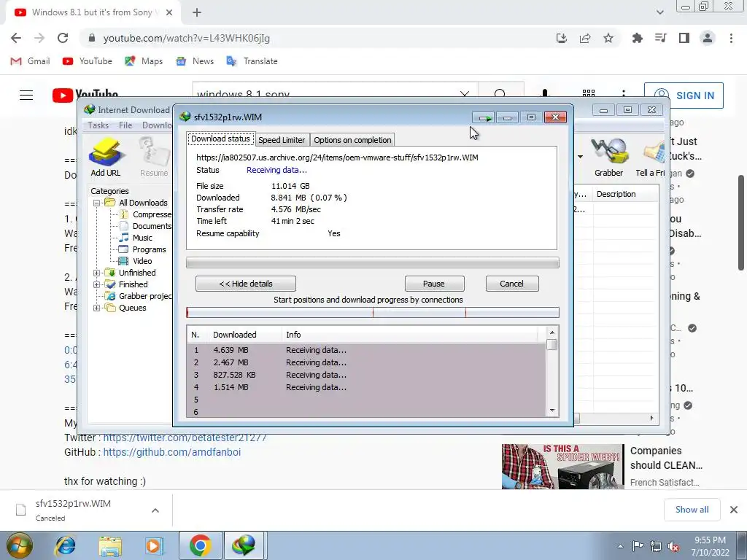Open Windows Explorer folder on taskbar

click(x=110, y=545)
